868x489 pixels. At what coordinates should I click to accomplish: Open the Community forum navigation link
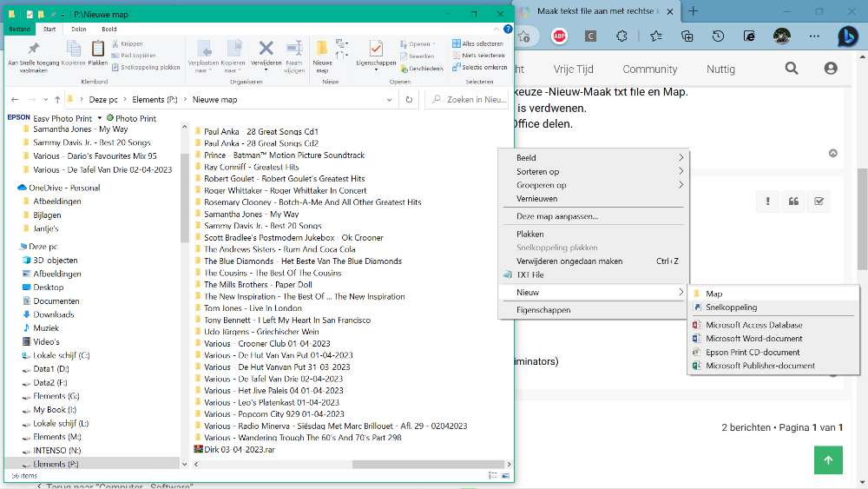coord(649,69)
